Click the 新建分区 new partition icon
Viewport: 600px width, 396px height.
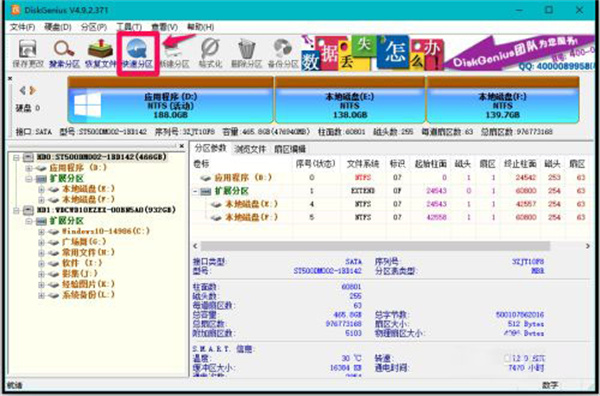[174, 54]
